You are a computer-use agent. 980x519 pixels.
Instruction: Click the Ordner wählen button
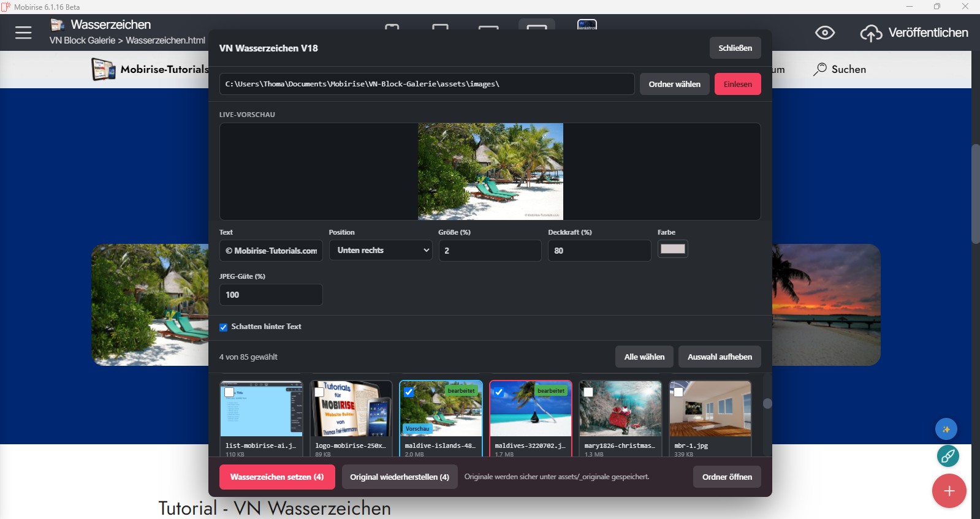click(x=675, y=84)
